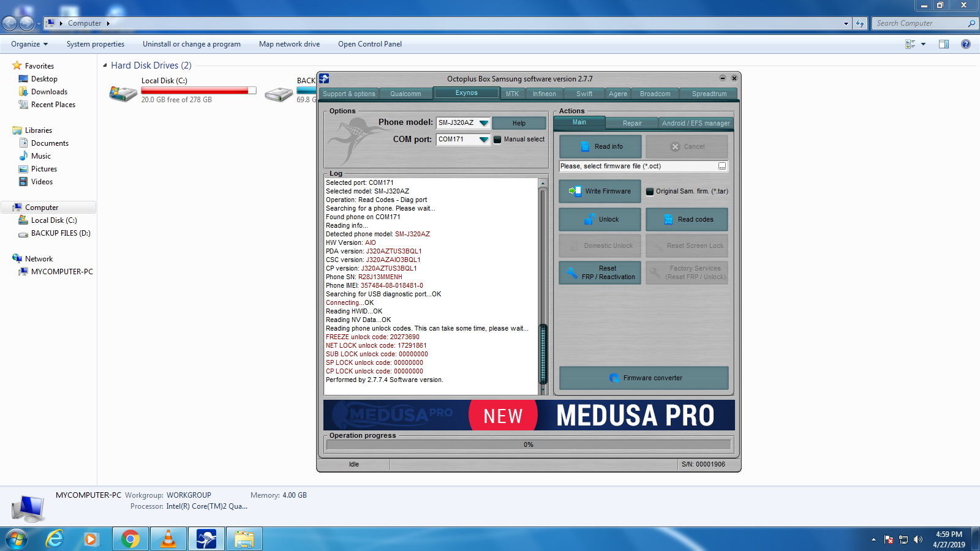Click Open Control Panel

coord(370,44)
